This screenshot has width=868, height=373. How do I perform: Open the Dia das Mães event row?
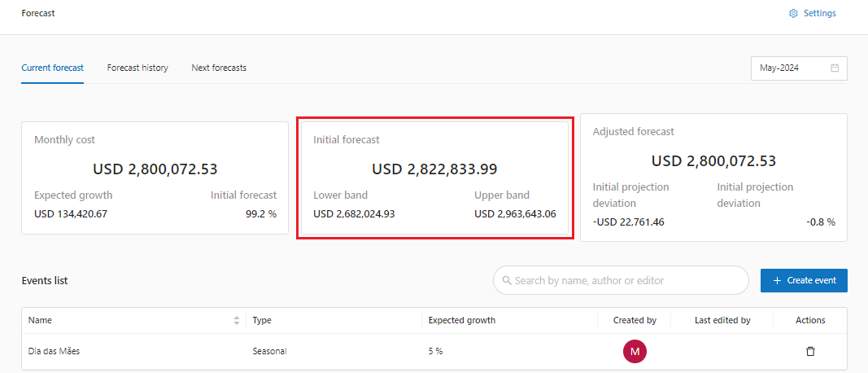pyautogui.click(x=54, y=351)
